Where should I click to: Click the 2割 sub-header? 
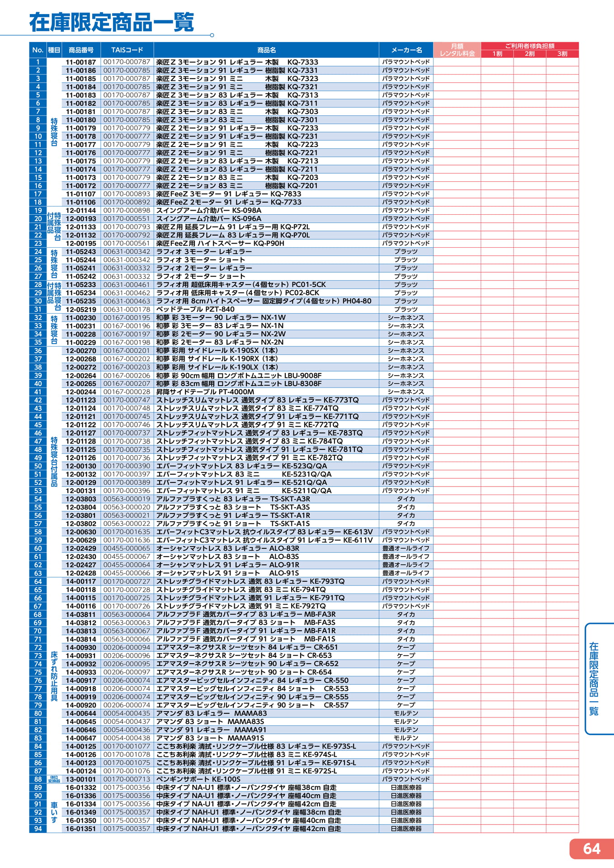[x=530, y=54]
